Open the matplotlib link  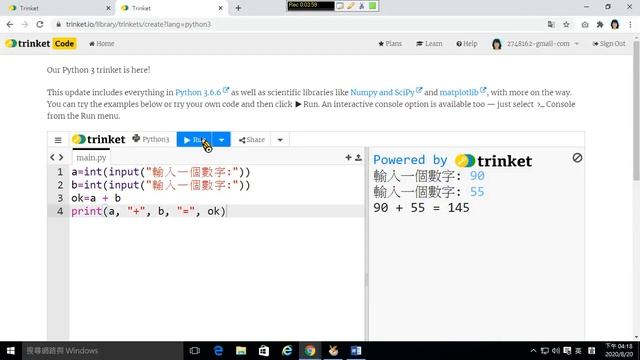click(x=462, y=92)
